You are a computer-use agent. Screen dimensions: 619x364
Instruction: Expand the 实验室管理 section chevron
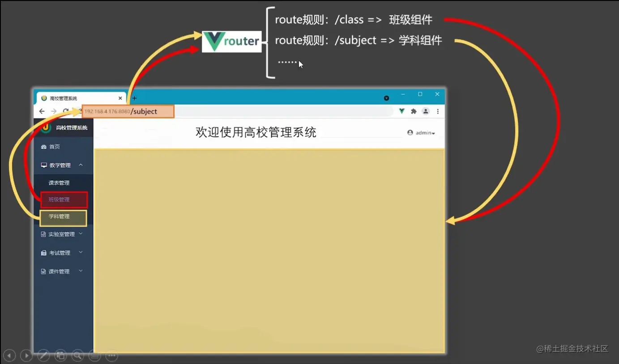tap(81, 233)
